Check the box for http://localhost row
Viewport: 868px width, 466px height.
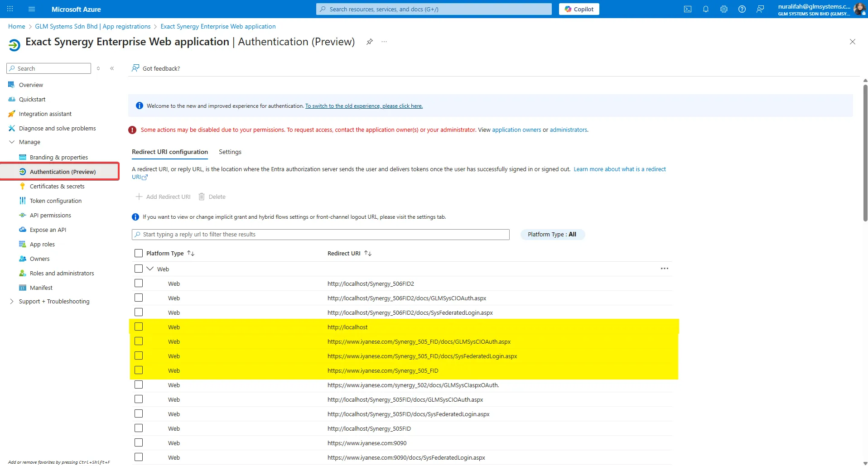click(x=139, y=327)
